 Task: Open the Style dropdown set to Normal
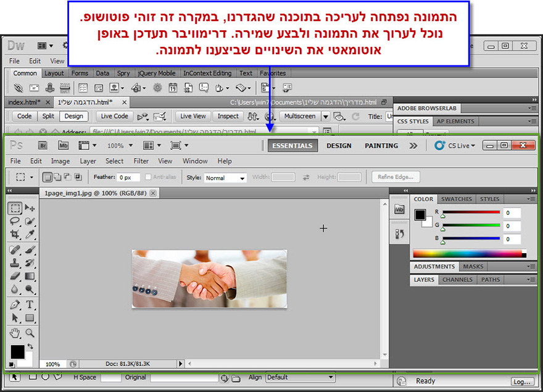point(225,178)
